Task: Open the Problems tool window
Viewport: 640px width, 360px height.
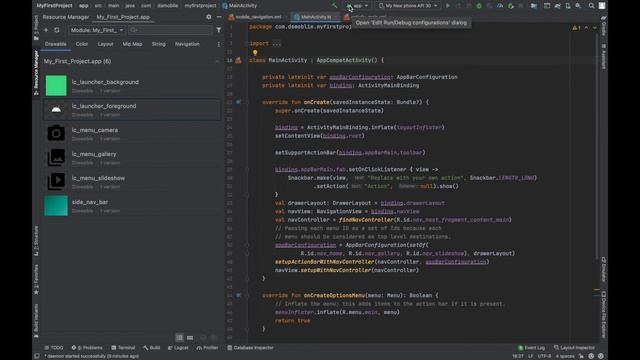Action: point(87,348)
